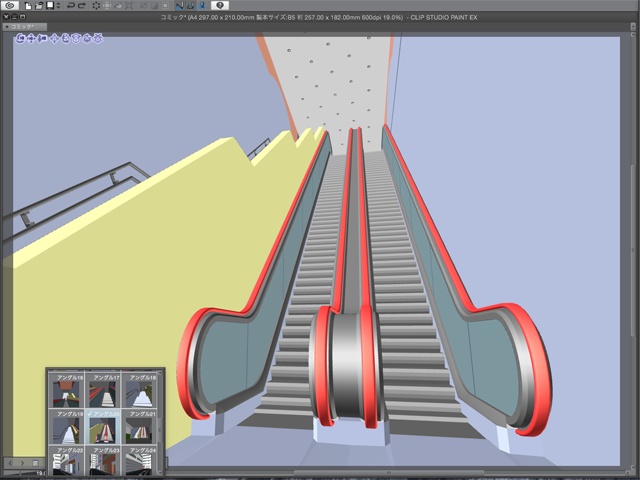Click the first 3D camera rotate icon
Screen dimensions: 640x480
(21, 39)
